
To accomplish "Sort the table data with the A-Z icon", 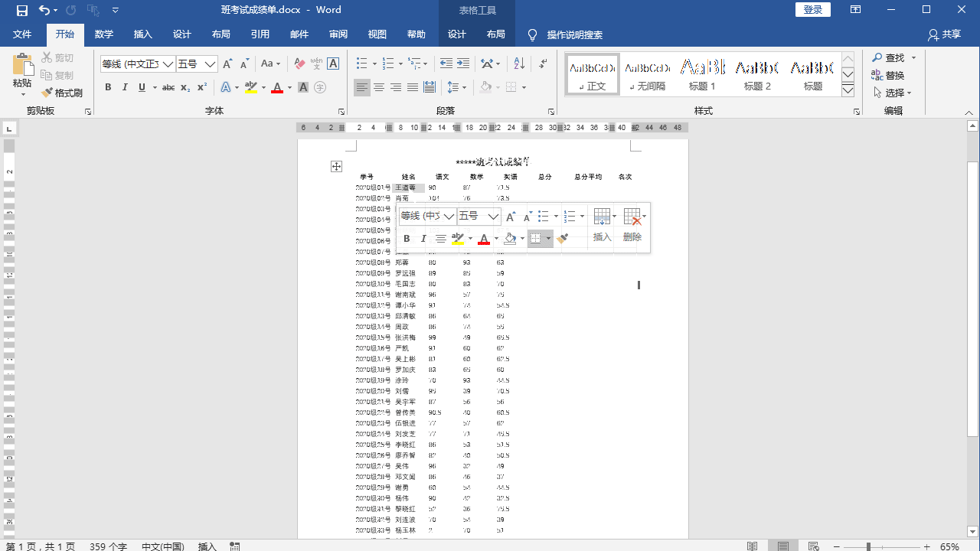I will pyautogui.click(x=519, y=64).
